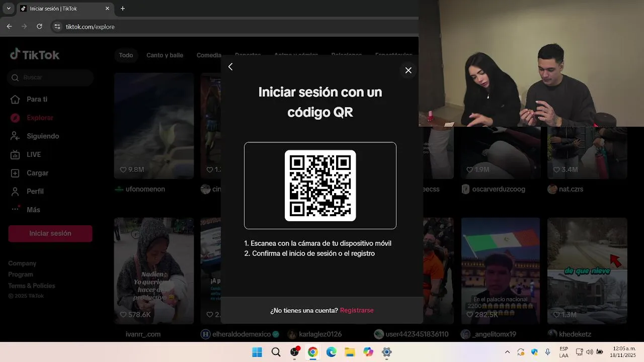Screen dimensions: 644x362
Task: Open user4423451836110 profile name
Action: pos(417,334)
